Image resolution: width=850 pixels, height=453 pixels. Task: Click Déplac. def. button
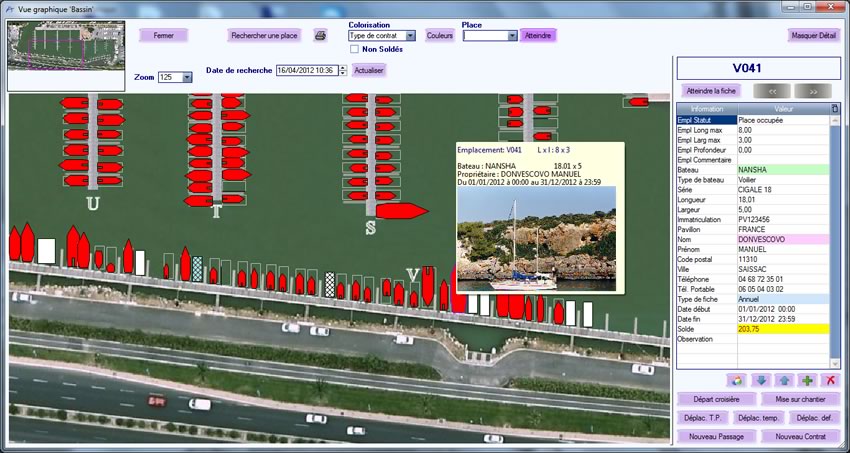(x=814, y=418)
